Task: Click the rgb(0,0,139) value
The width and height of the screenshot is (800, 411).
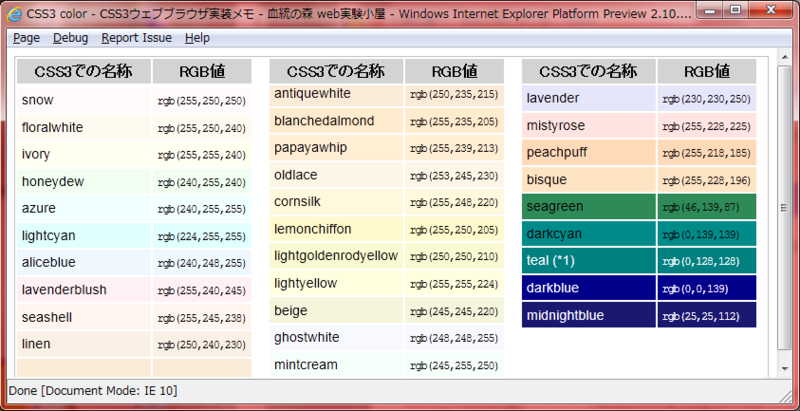Action: click(x=695, y=289)
